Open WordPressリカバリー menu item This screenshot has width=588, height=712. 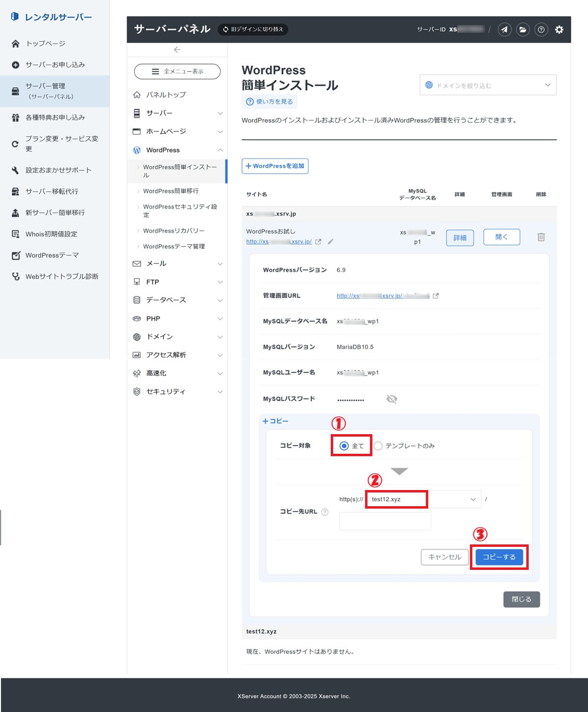174,231
